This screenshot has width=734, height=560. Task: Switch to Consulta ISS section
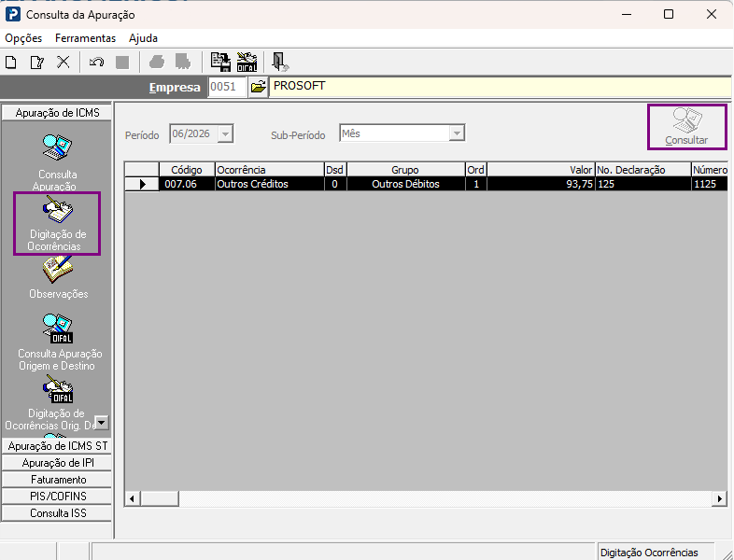[57, 513]
